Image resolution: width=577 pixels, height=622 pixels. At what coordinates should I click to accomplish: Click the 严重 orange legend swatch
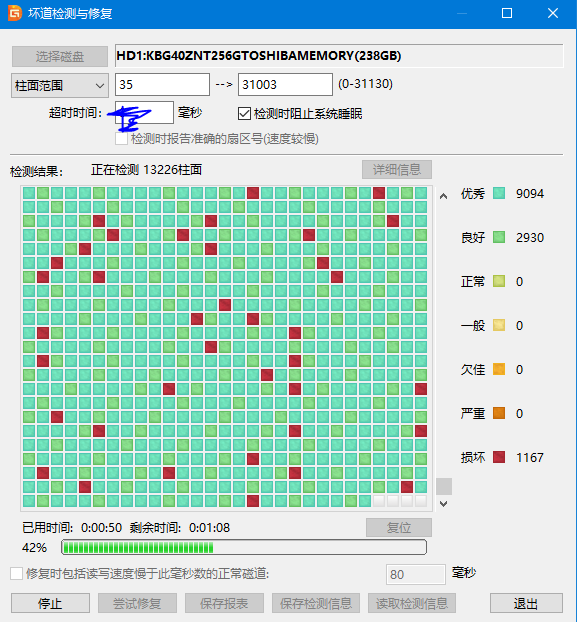pyautogui.click(x=499, y=413)
